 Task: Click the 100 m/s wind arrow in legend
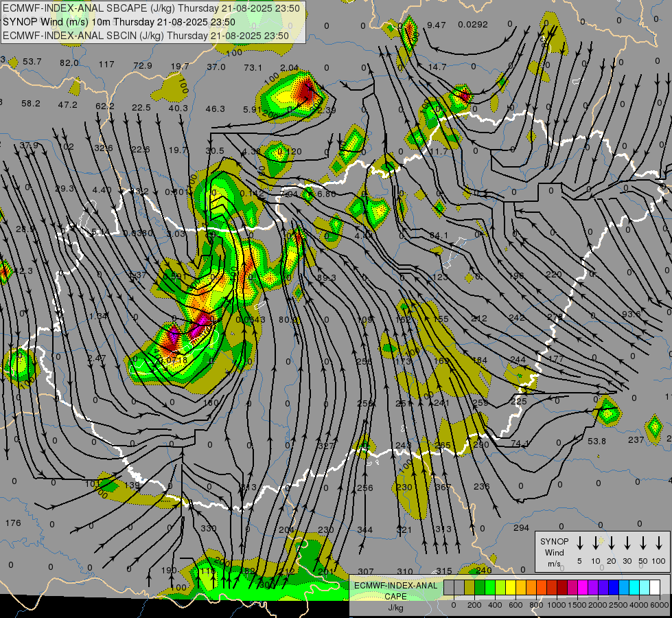659,543
